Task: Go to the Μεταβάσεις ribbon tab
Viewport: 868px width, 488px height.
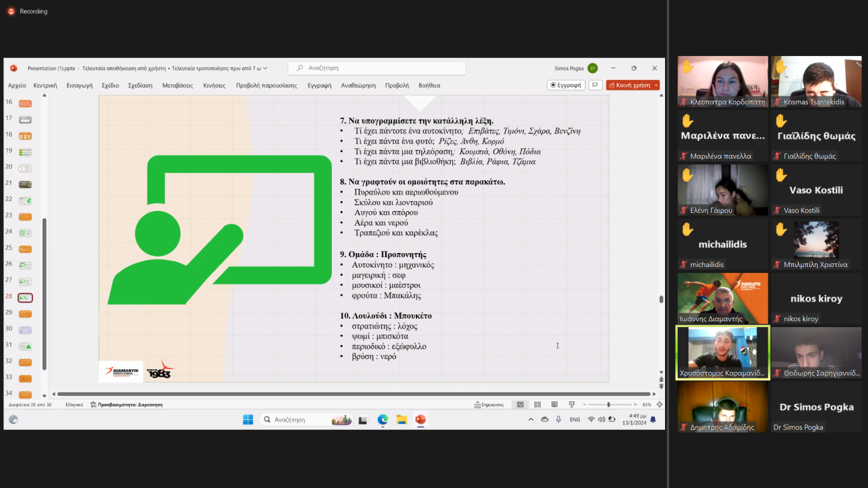Action: 178,85
